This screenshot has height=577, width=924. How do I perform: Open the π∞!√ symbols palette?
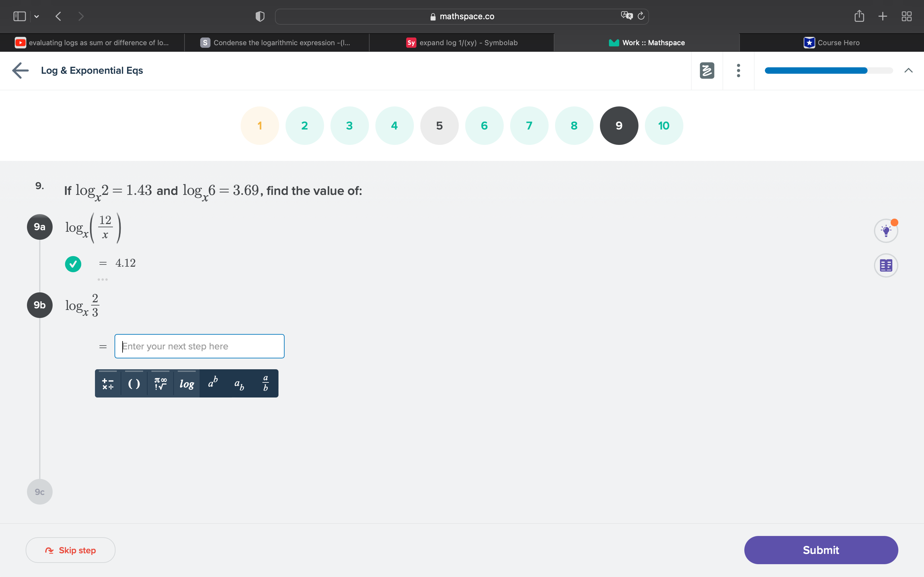coord(160,383)
